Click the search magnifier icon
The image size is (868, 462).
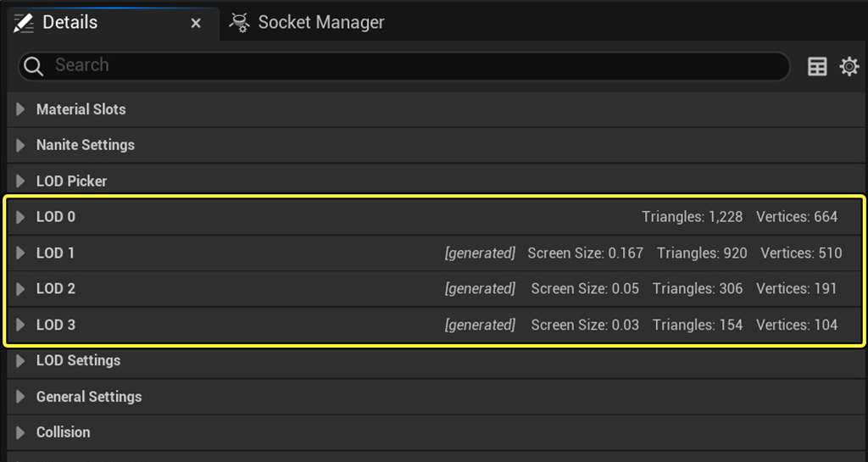click(x=33, y=66)
